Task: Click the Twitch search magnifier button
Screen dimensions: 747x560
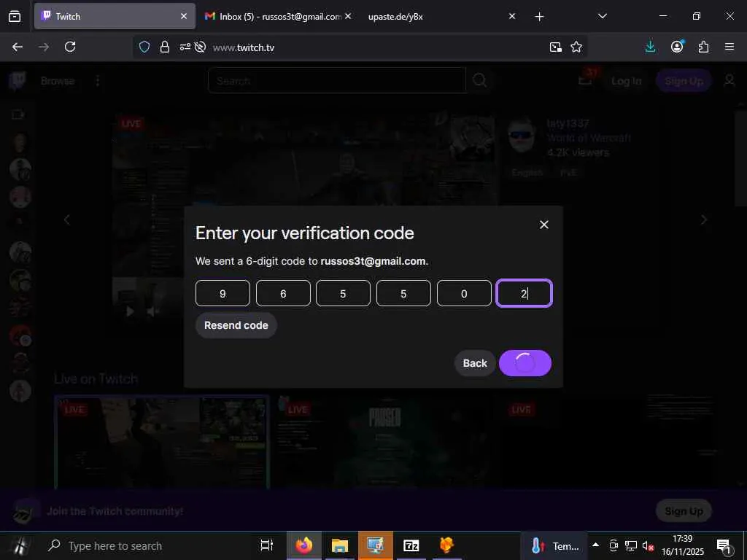Action: [x=480, y=80]
